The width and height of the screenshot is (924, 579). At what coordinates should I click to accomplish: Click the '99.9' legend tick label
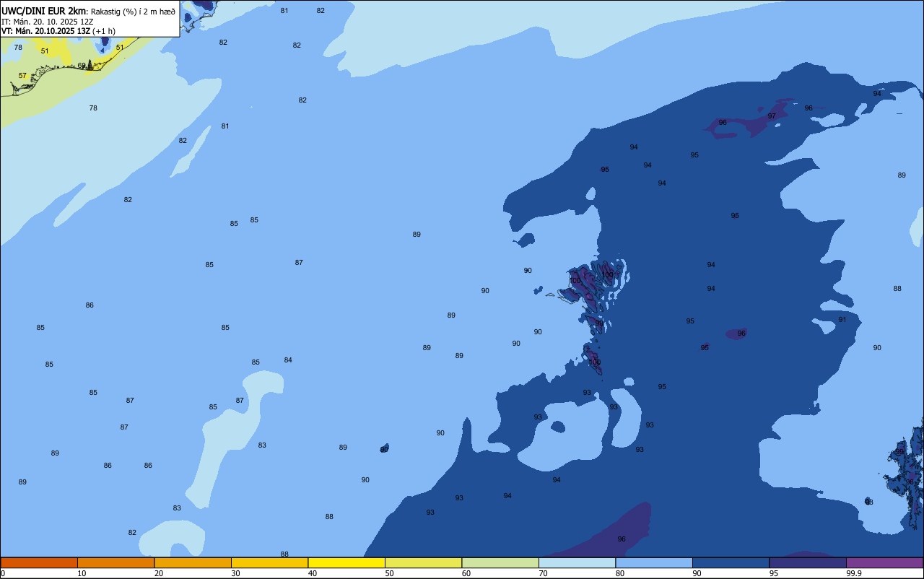[x=854, y=573]
